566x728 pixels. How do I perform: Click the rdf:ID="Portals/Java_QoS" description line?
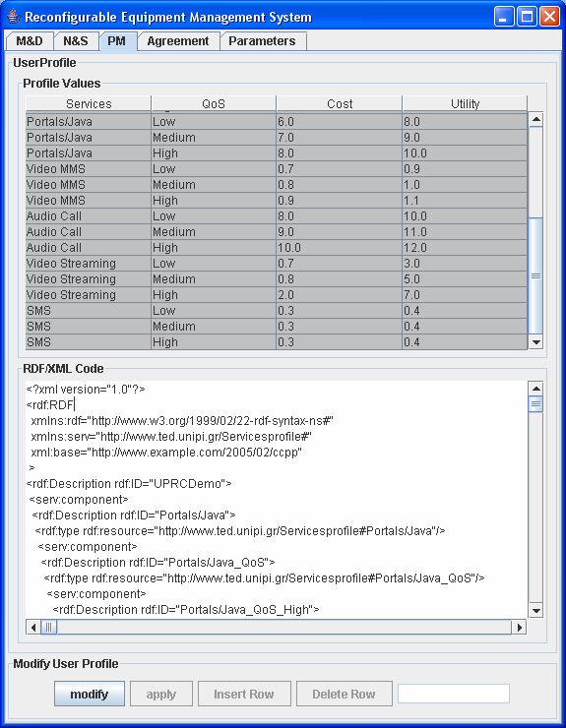pyautogui.click(x=158, y=563)
